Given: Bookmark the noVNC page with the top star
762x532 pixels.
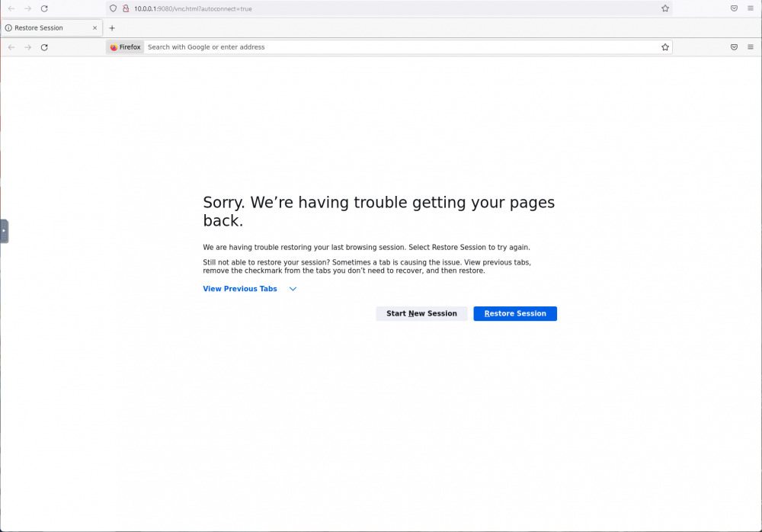Looking at the screenshot, I should 665,8.
